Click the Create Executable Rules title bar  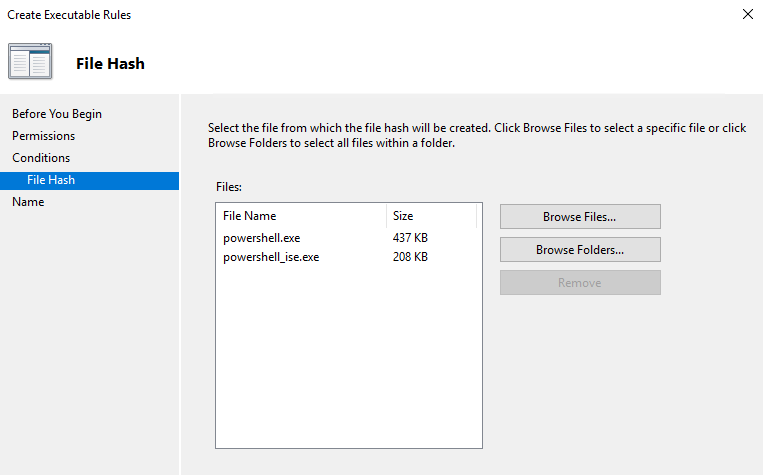[300, 14]
